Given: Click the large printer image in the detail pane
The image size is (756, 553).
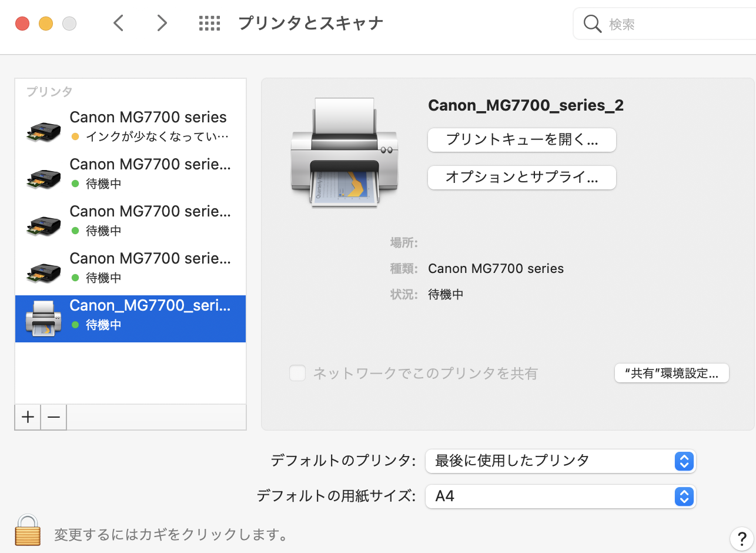Looking at the screenshot, I should [344, 152].
